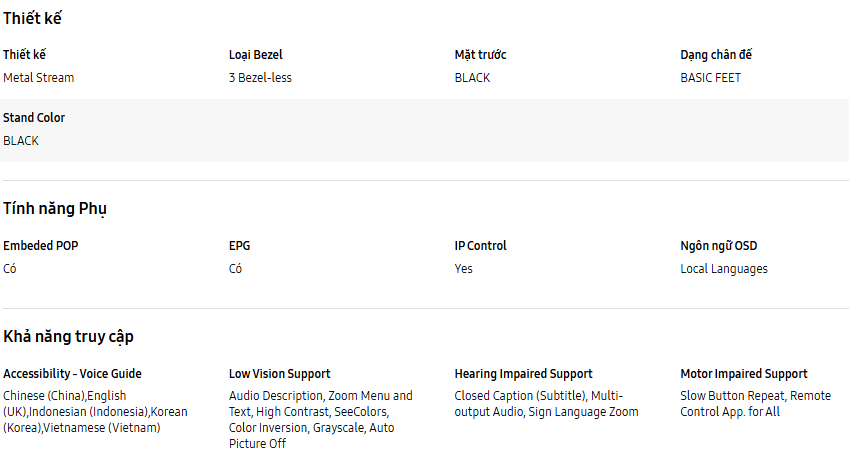Click the Khả năng truy cập heading
The height and width of the screenshot is (457, 849).
(68, 336)
